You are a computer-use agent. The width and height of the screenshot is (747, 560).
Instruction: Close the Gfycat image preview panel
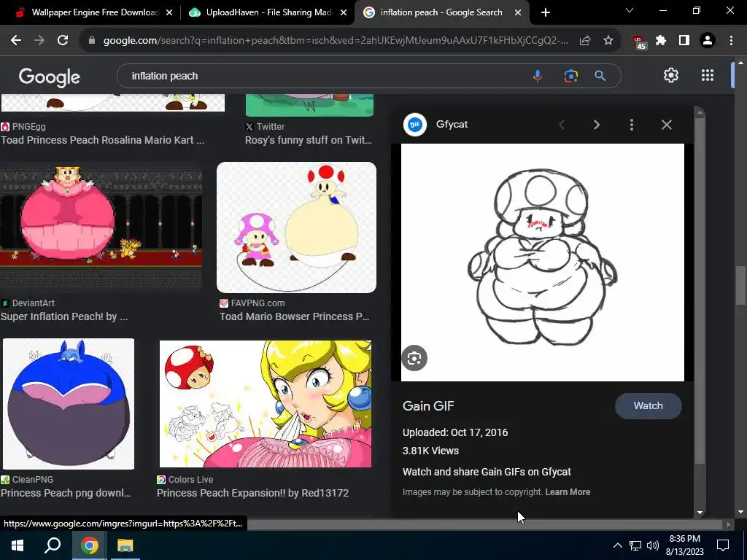pyautogui.click(x=667, y=125)
